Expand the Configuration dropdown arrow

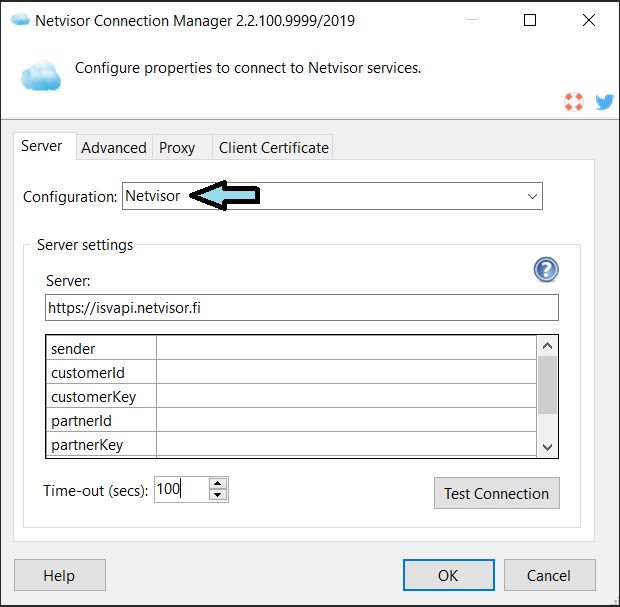[x=532, y=197]
